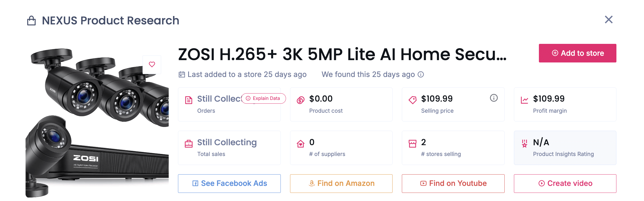644x201 pixels.
Task: Click the Selling price tag icon
Action: tap(412, 100)
